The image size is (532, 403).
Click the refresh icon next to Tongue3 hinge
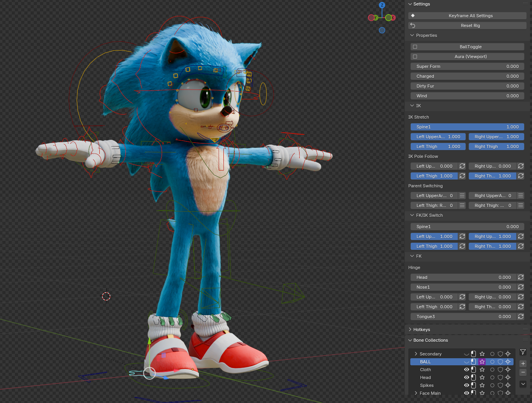click(x=520, y=316)
